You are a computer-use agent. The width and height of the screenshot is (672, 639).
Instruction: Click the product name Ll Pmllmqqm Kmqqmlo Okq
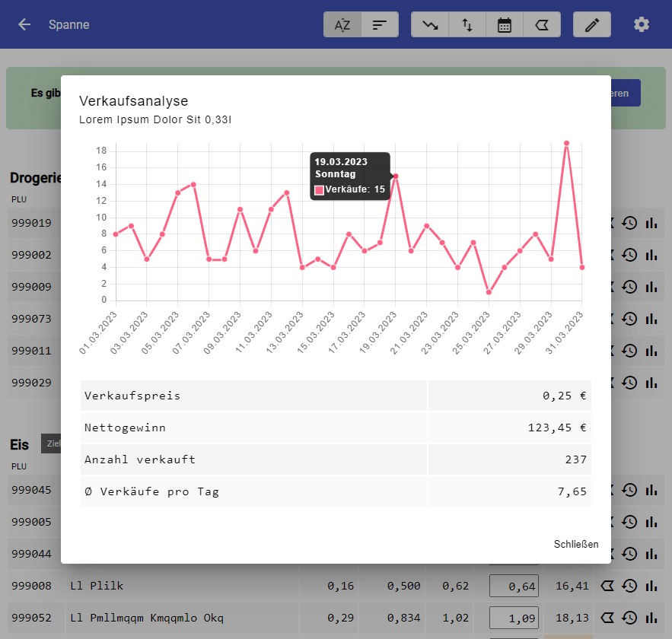(x=147, y=618)
